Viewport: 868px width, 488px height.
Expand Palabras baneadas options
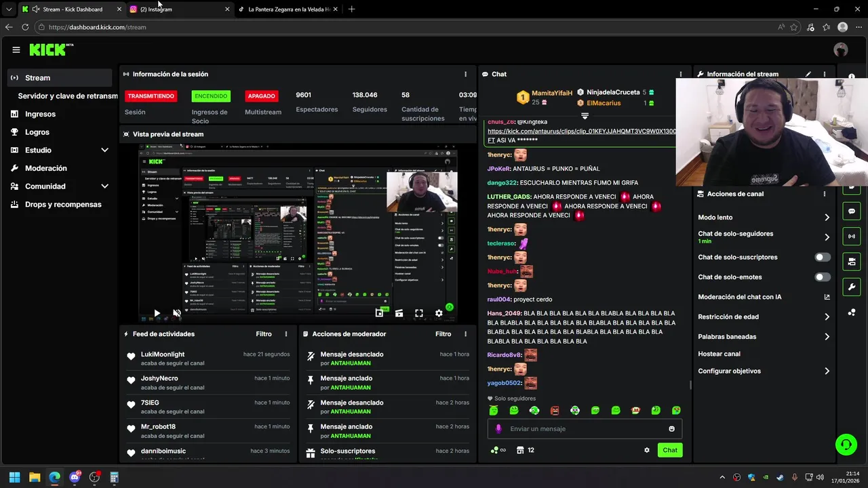[x=827, y=337]
